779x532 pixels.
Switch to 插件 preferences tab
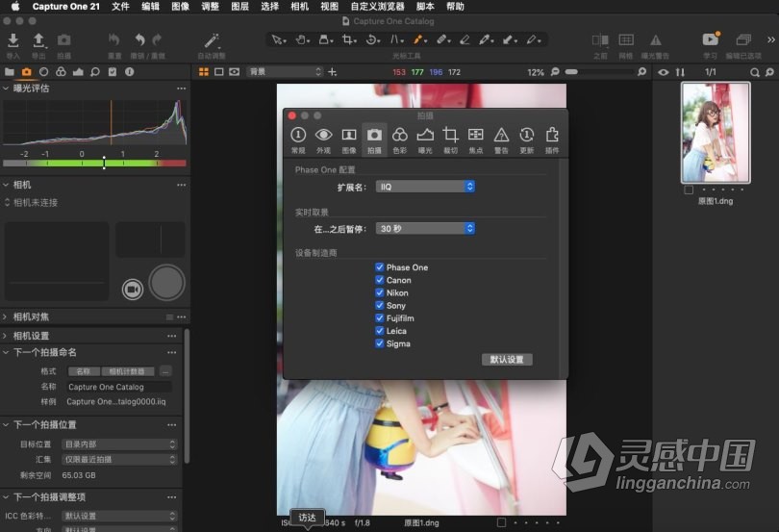coord(552,140)
